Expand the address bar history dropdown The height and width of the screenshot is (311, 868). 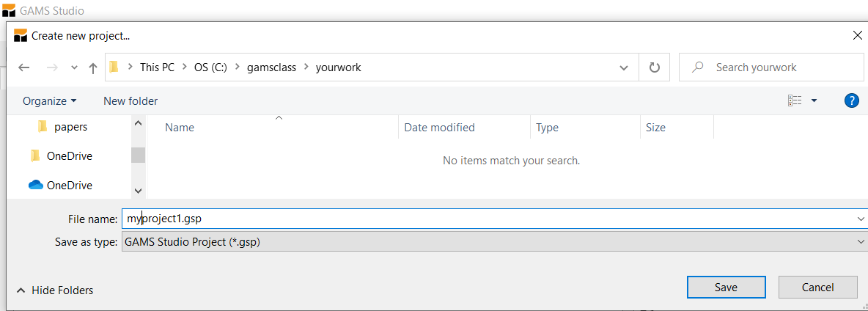(x=624, y=67)
